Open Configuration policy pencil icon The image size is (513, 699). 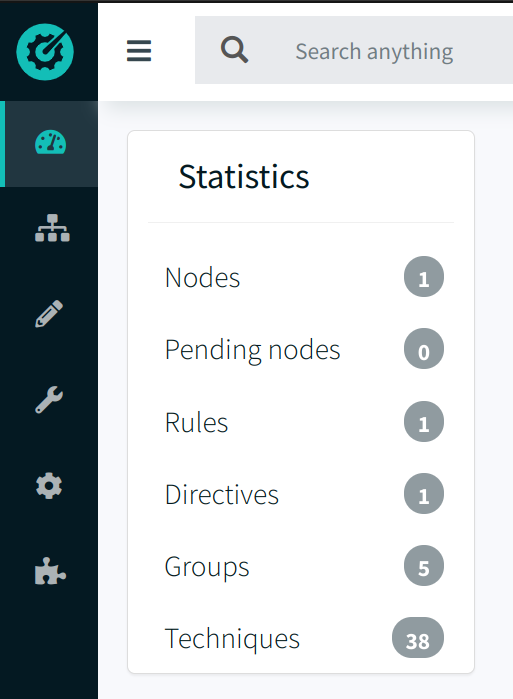[x=49, y=313]
